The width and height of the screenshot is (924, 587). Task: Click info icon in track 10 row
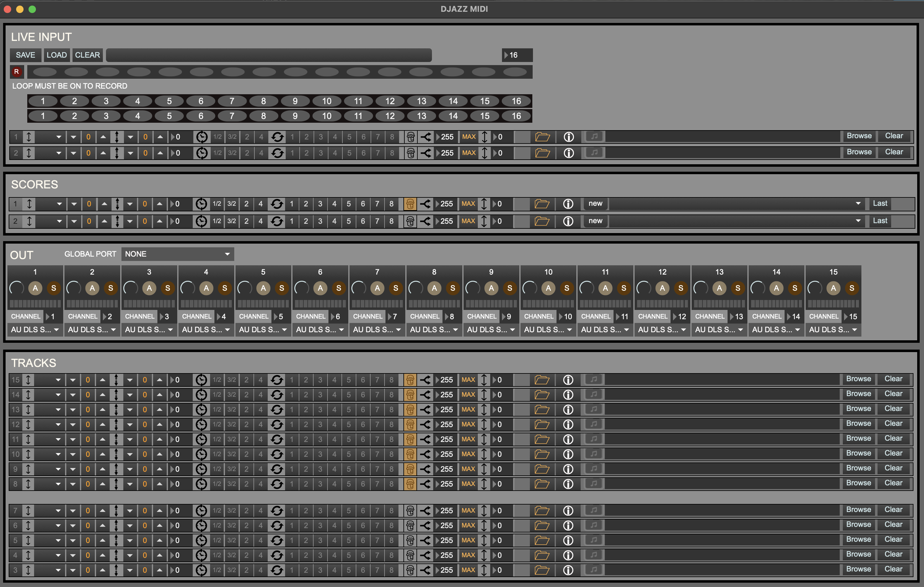click(568, 454)
